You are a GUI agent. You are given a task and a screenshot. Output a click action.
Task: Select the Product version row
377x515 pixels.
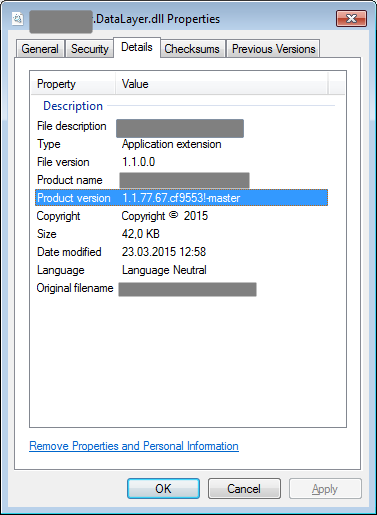181,198
